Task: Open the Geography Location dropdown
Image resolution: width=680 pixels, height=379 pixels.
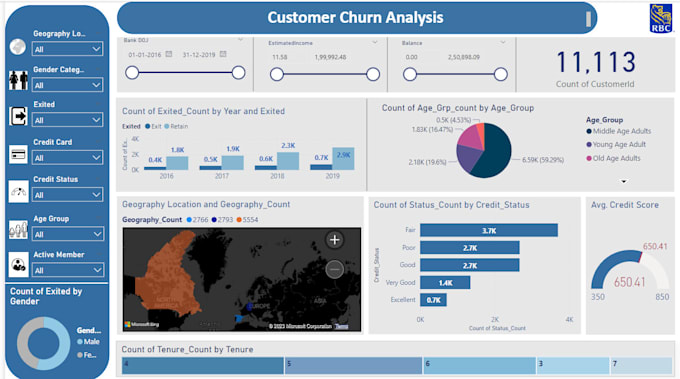Action: tap(67, 49)
